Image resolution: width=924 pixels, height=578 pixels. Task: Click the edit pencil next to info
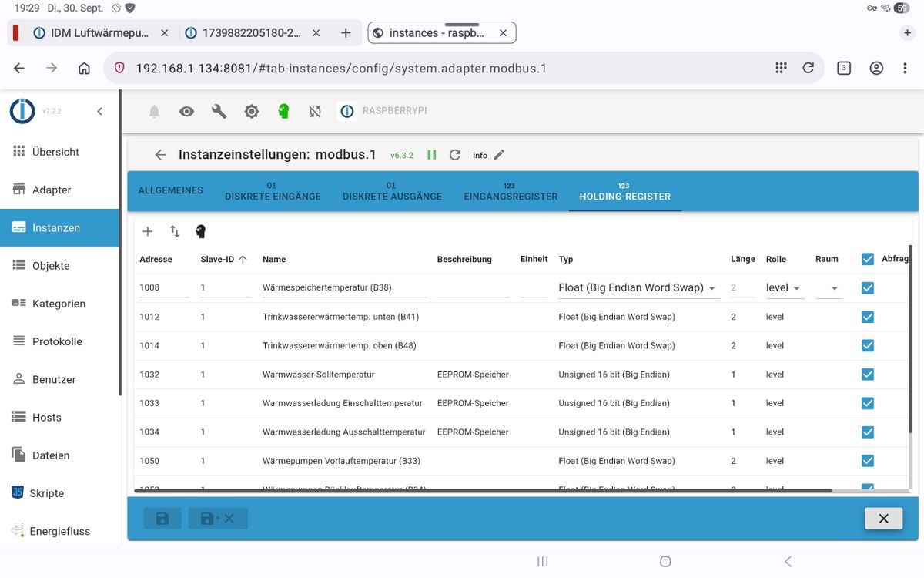click(x=499, y=155)
